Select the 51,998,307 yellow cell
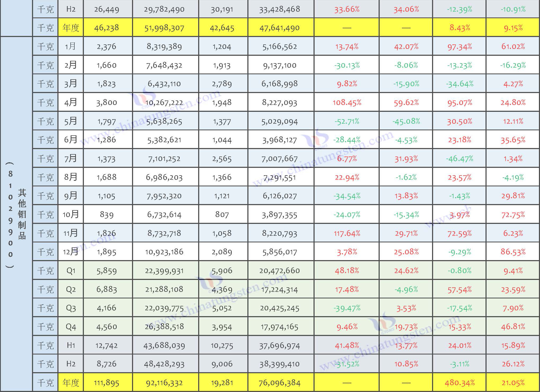540x392 pixels. [164, 27]
